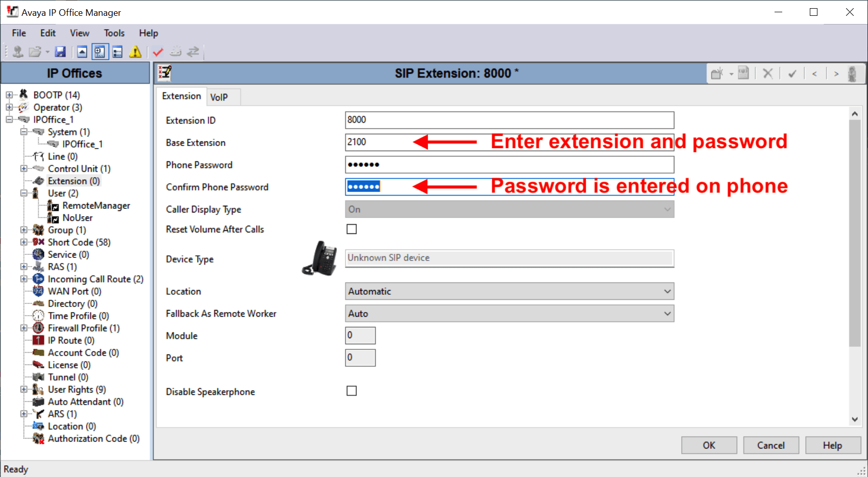Open the dropdown arrow beside the folder icon
This screenshot has height=477, width=868.
pyautogui.click(x=47, y=52)
